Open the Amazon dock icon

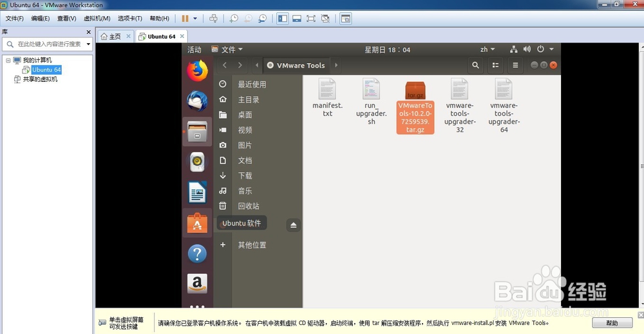click(197, 284)
